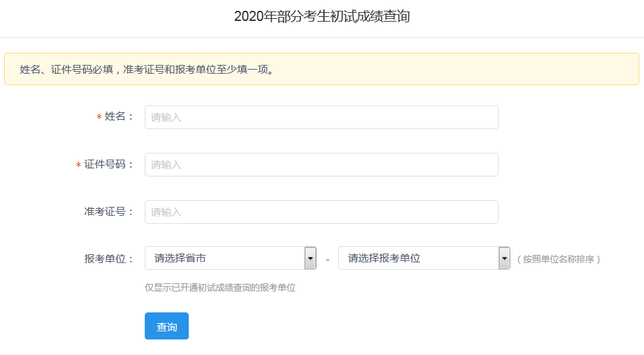Click the red asterisk beside 证件号码

78,165
